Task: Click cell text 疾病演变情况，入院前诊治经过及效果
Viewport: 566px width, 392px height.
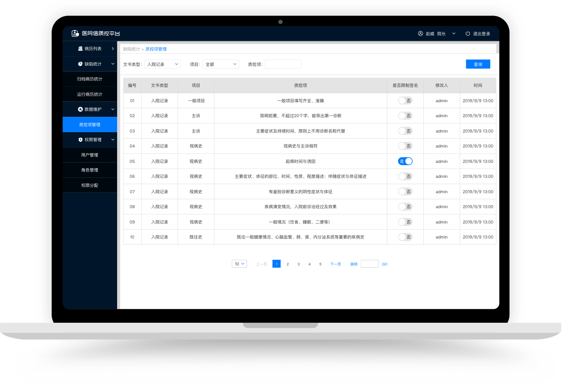Action: (301, 207)
